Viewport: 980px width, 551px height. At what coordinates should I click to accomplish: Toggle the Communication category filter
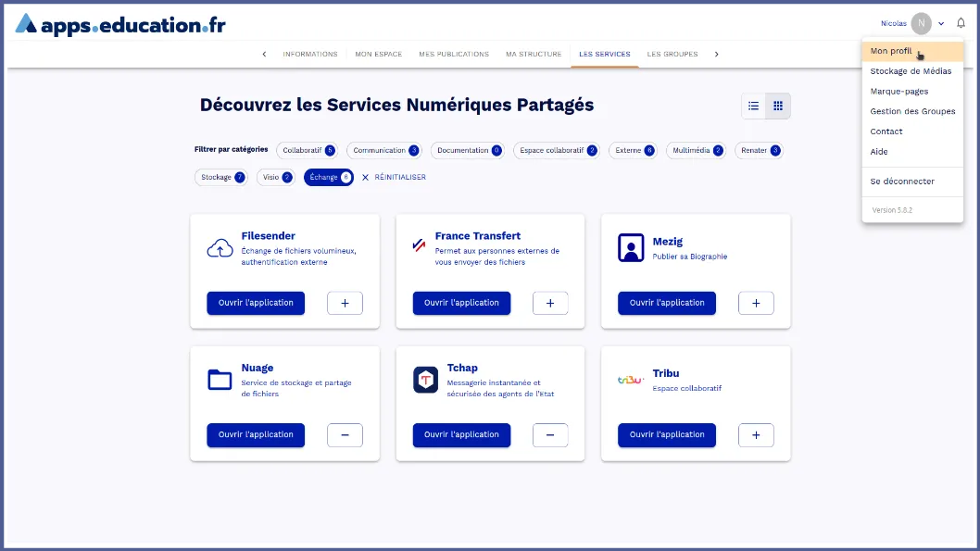click(x=385, y=151)
